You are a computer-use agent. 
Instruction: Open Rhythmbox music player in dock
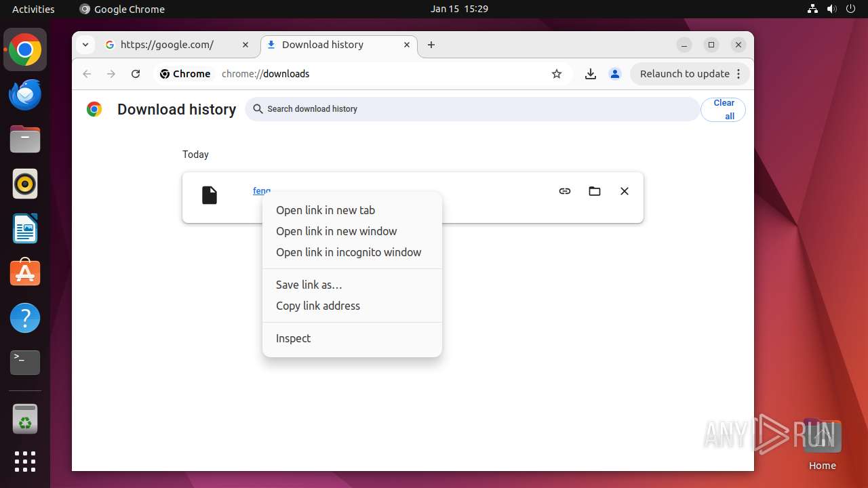(25, 184)
